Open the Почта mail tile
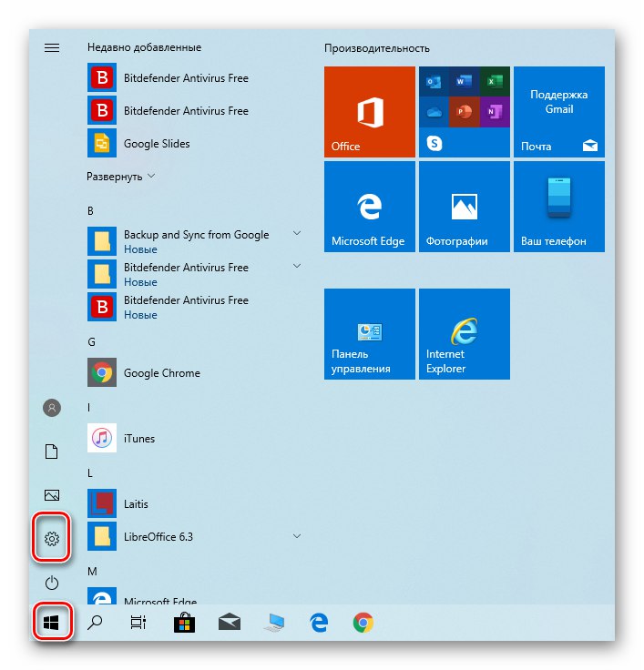 click(559, 112)
